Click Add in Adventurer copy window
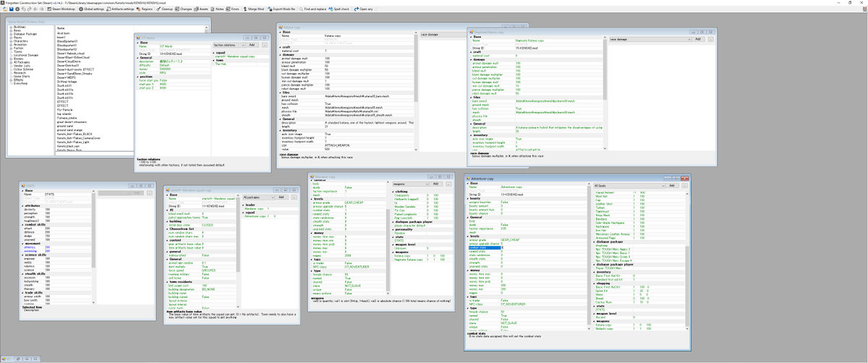The height and width of the screenshot is (363, 868). (673, 186)
